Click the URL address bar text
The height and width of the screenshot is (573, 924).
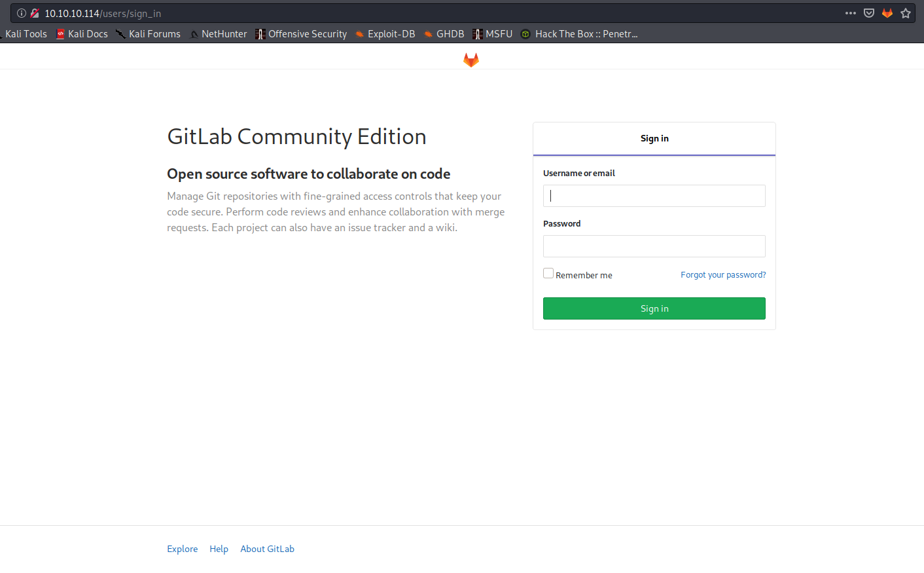click(x=103, y=13)
